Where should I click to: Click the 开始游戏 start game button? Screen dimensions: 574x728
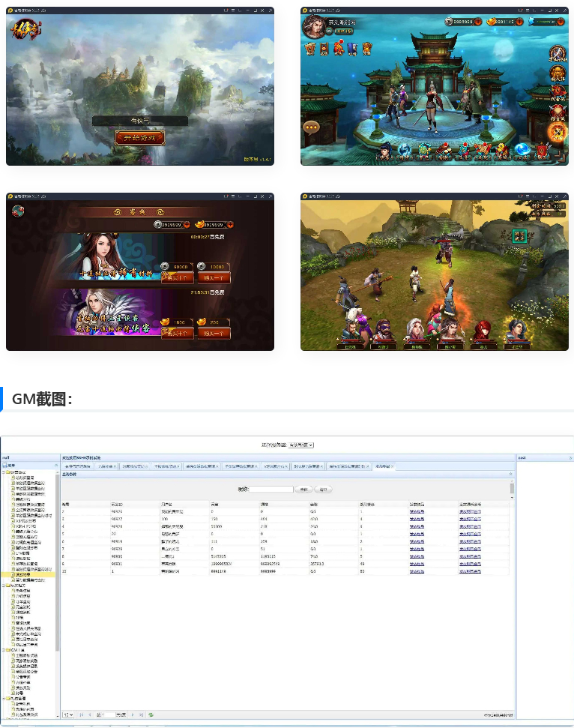tap(139, 137)
